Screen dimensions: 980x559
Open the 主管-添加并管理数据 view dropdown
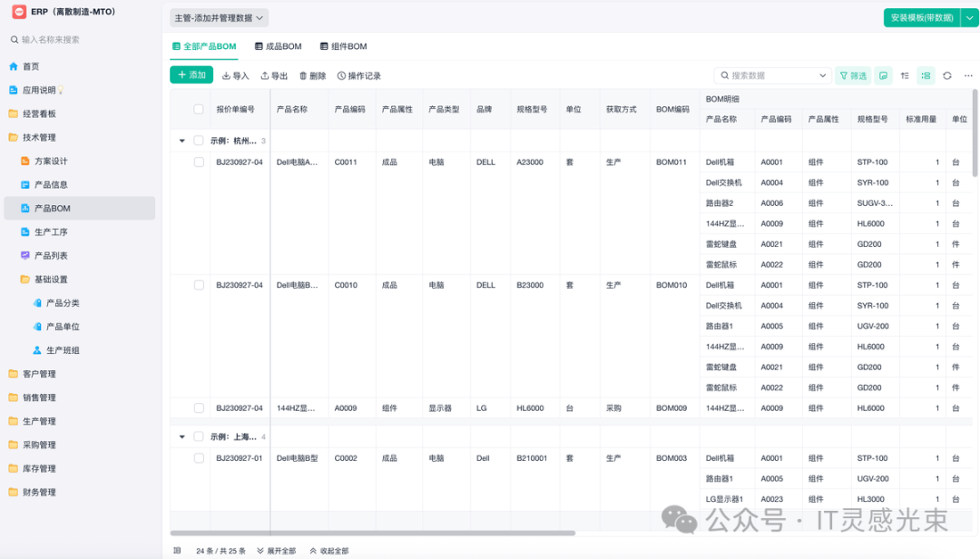(x=219, y=18)
